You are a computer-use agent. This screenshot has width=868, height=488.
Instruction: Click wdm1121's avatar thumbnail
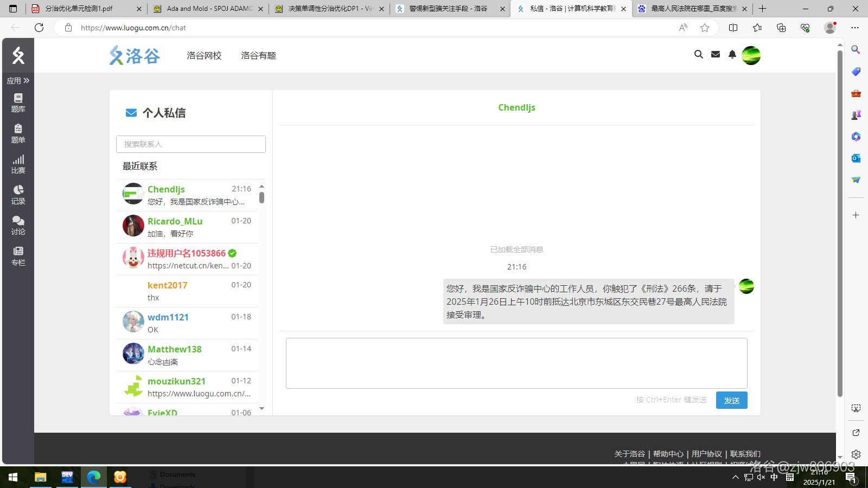coord(133,322)
